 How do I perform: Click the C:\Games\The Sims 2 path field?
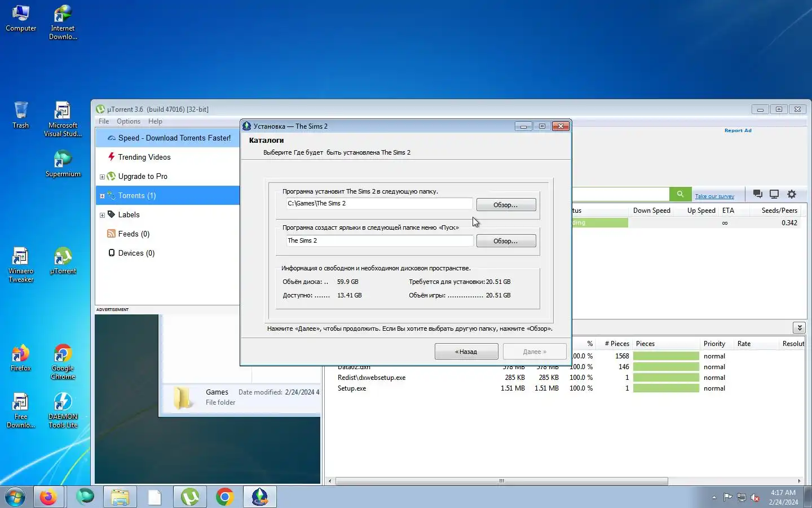pyautogui.click(x=379, y=204)
